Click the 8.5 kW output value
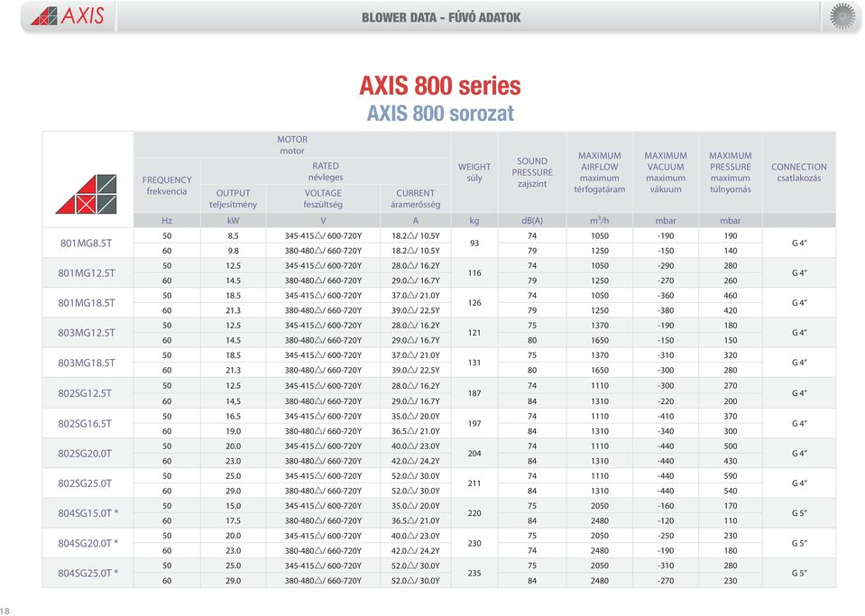This screenshot has width=865, height=616. click(x=233, y=235)
